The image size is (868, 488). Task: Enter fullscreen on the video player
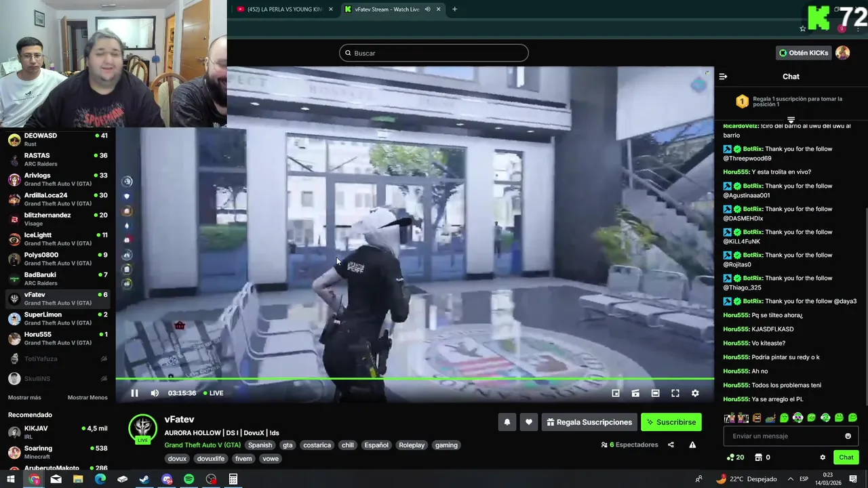point(675,393)
